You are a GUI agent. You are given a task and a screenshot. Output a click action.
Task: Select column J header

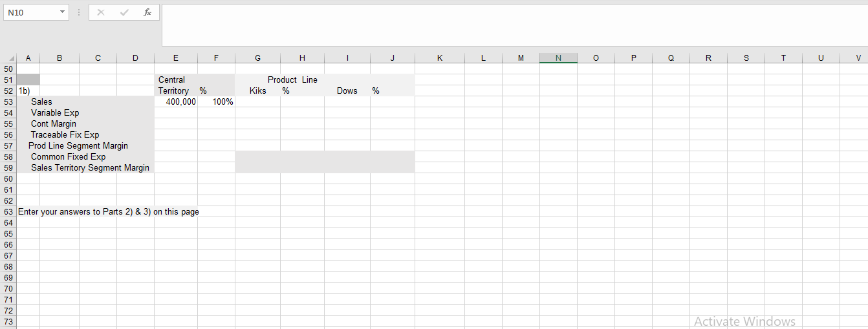pos(393,58)
